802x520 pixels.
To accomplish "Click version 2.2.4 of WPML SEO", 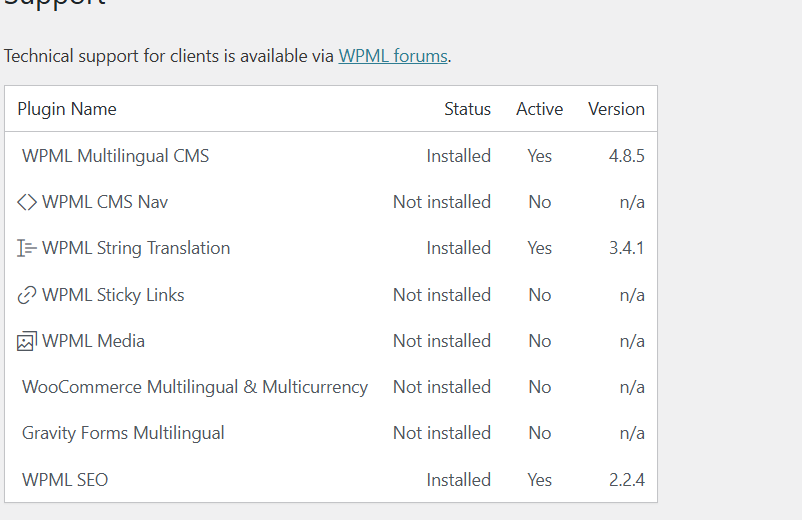I will tap(627, 480).
